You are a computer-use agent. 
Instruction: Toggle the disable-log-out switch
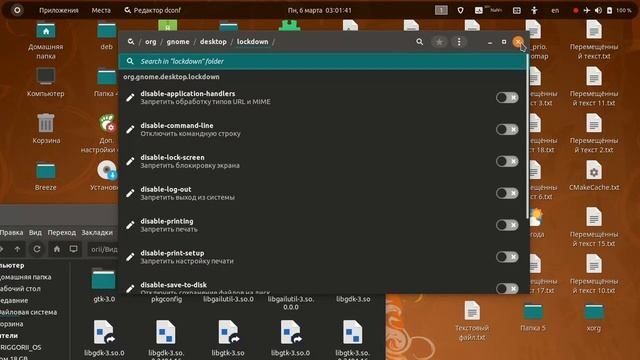pyautogui.click(x=507, y=193)
